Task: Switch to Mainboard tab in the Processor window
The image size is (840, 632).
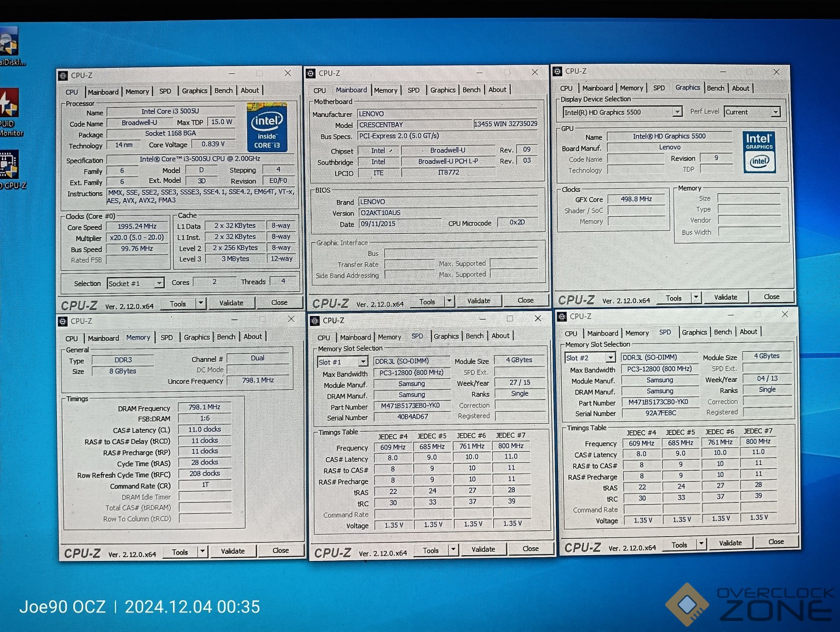Action: click(x=103, y=92)
